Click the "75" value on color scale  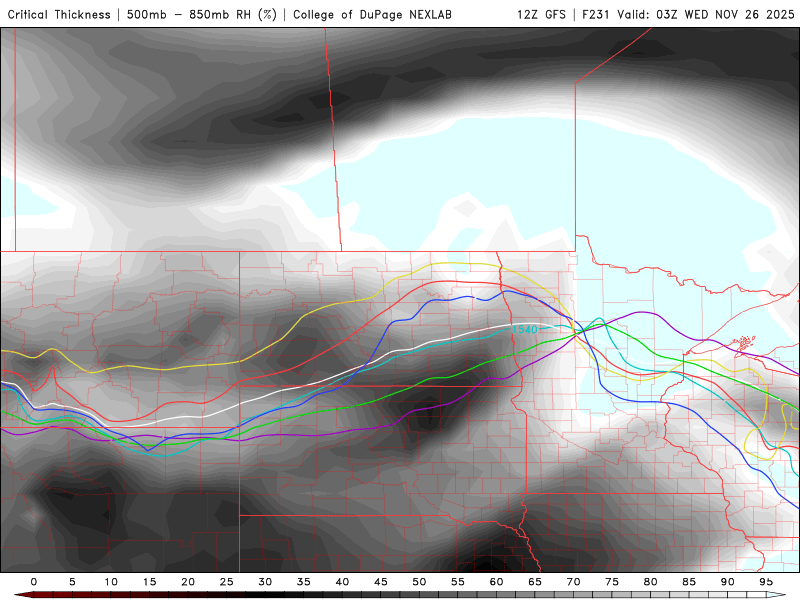612,582
